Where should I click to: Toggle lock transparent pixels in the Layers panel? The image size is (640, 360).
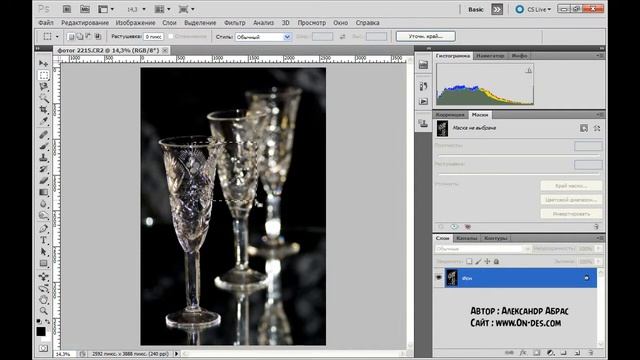click(469, 261)
